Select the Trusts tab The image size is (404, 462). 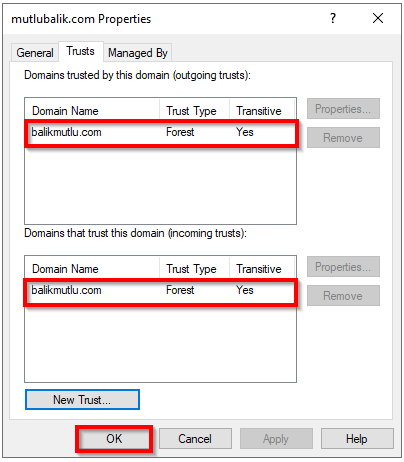80,51
